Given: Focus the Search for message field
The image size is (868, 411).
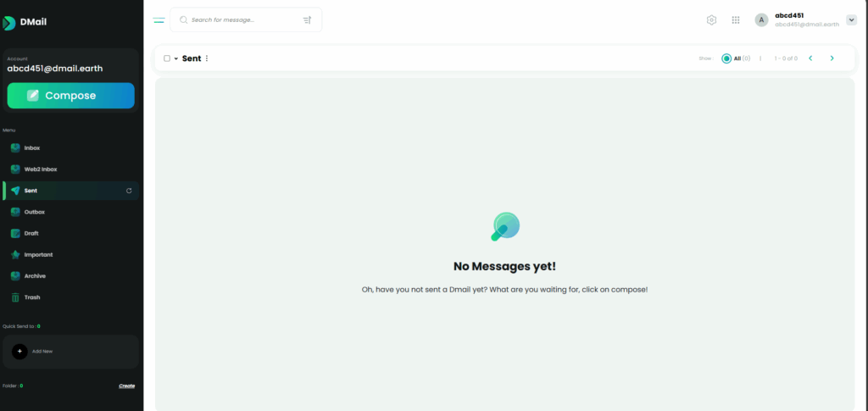Looking at the screenshot, I should tap(242, 19).
